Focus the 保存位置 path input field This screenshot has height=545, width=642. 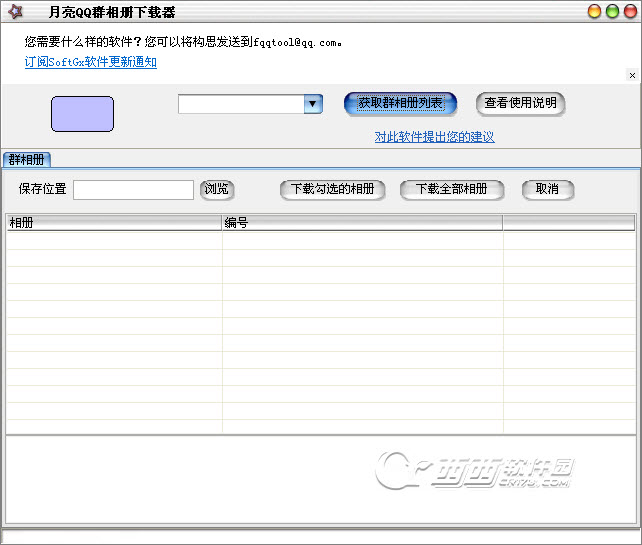[133, 190]
